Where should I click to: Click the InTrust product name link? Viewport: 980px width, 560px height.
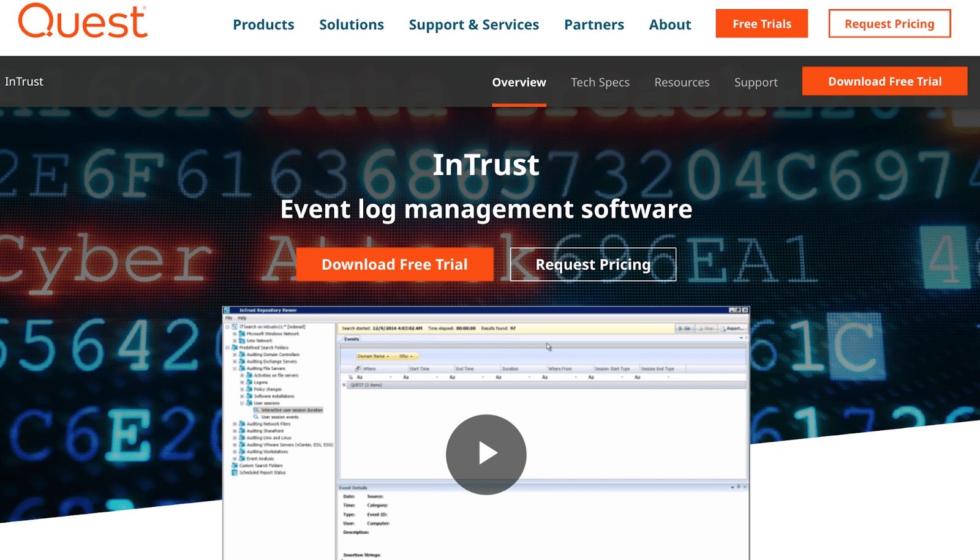coord(24,81)
